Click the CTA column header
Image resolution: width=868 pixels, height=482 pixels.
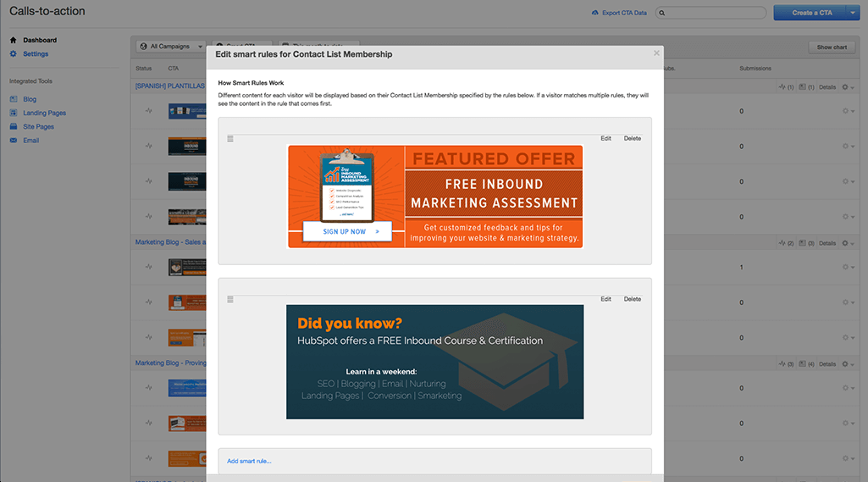[174, 68]
